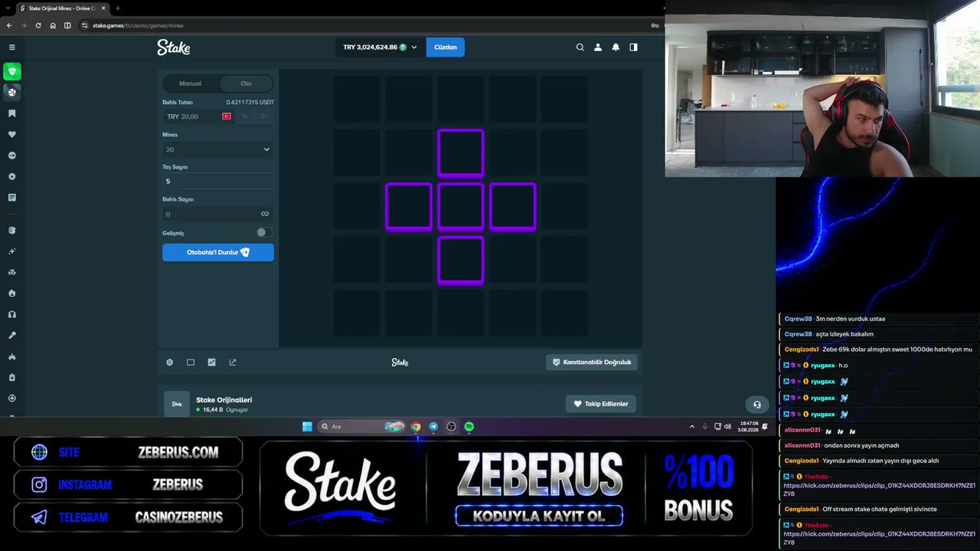The width and height of the screenshot is (980, 551).
Task: Open OBS from the taskbar
Action: point(451,426)
